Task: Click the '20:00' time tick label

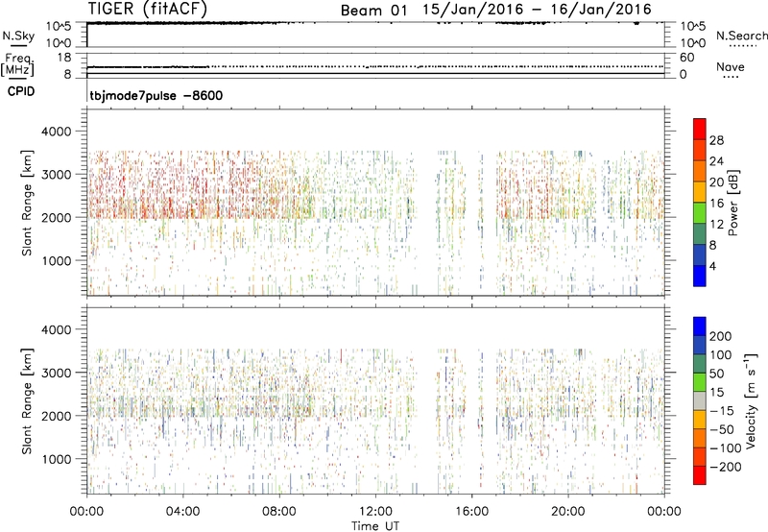Action: [x=567, y=512]
